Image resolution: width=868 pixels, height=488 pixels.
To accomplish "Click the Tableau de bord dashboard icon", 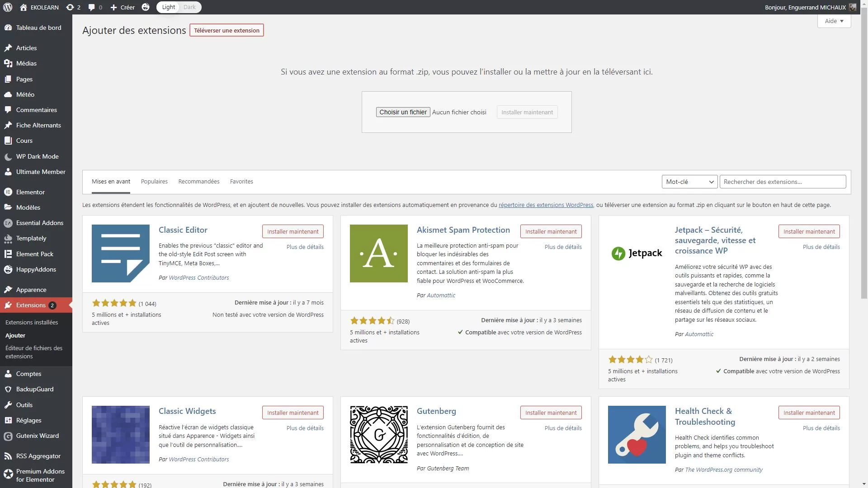I will (8, 28).
